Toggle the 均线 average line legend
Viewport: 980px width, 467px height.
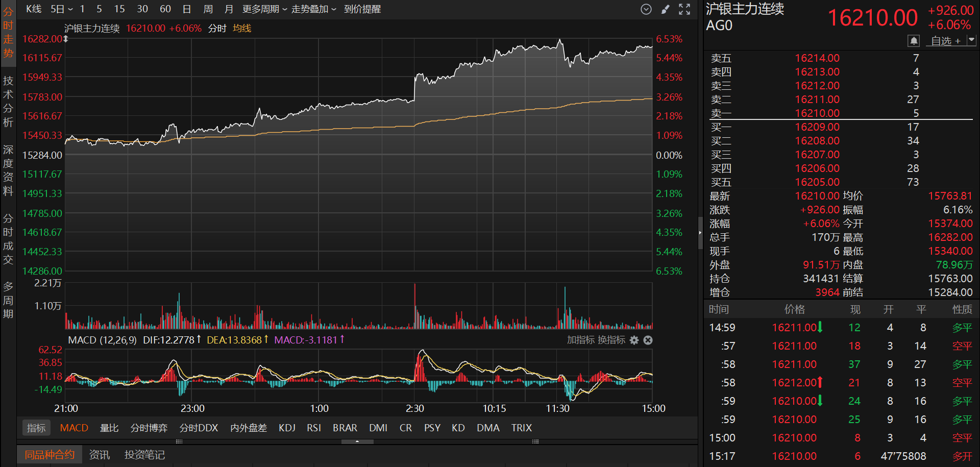242,29
